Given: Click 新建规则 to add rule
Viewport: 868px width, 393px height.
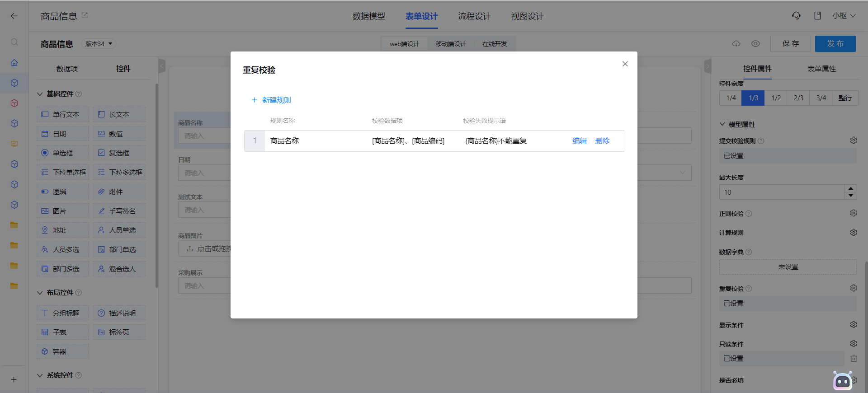Looking at the screenshot, I should [x=271, y=100].
